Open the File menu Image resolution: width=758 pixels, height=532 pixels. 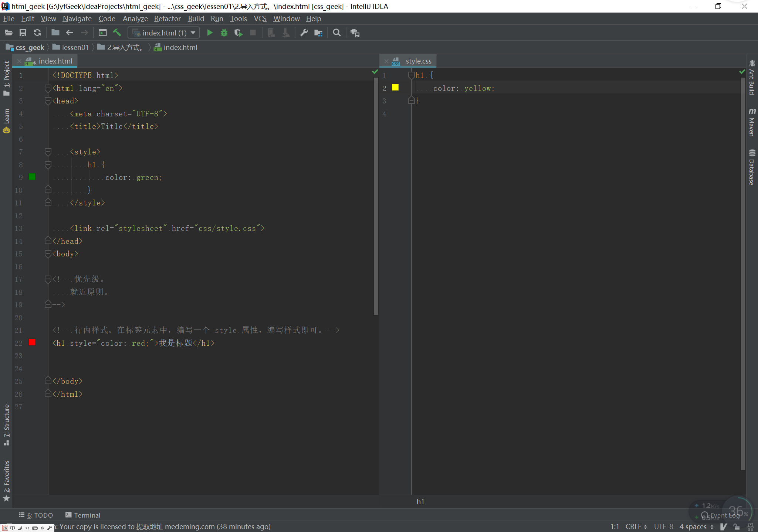[9, 18]
